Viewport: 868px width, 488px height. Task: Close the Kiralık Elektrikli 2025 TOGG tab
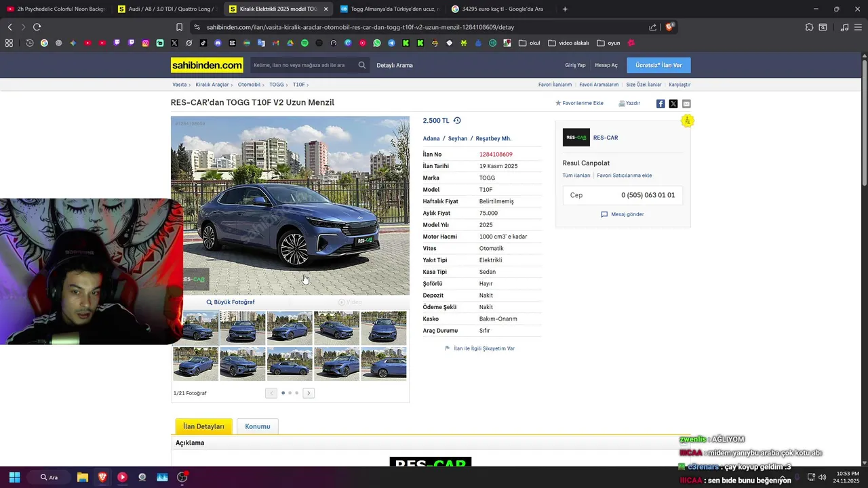point(325,9)
